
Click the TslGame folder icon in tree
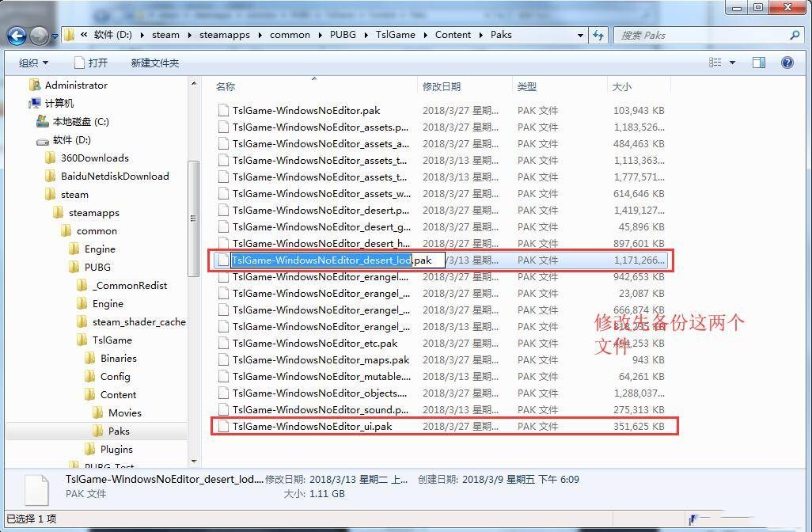tap(82, 340)
